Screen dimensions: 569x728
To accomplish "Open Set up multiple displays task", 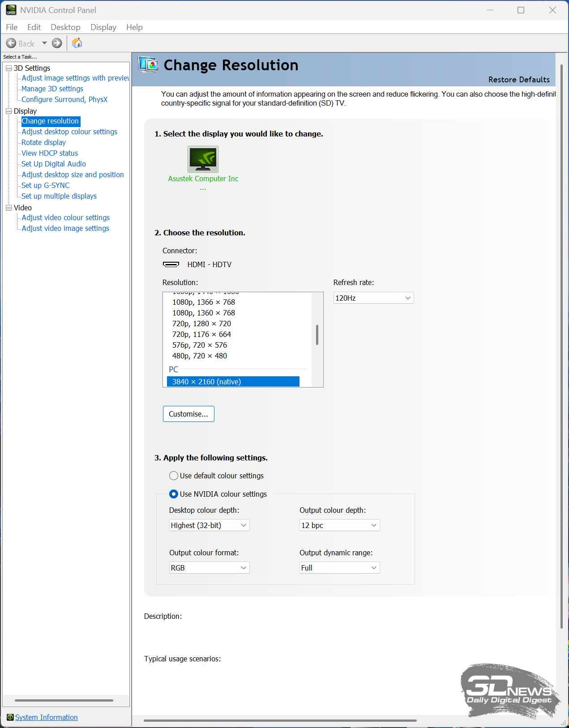I will pos(59,196).
